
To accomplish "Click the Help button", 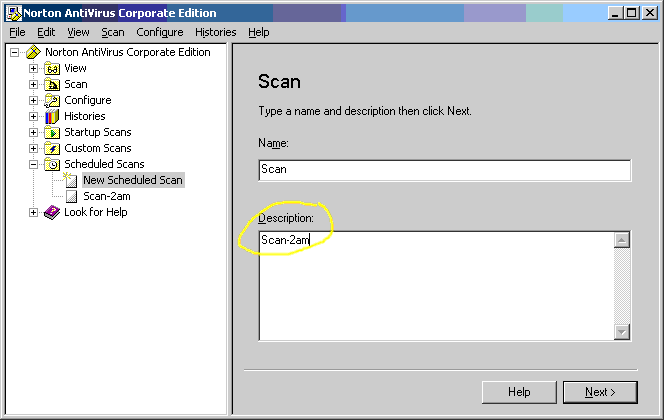I will [x=519, y=392].
